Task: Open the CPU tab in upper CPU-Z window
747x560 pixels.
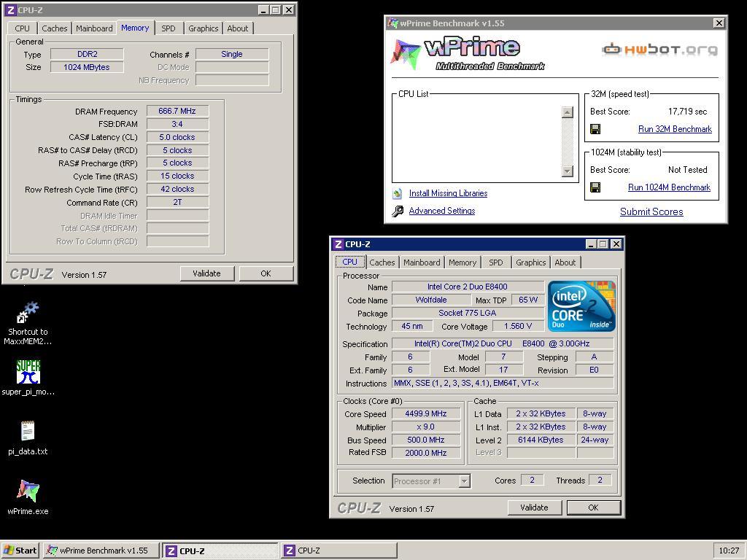Action: point(22,28)
